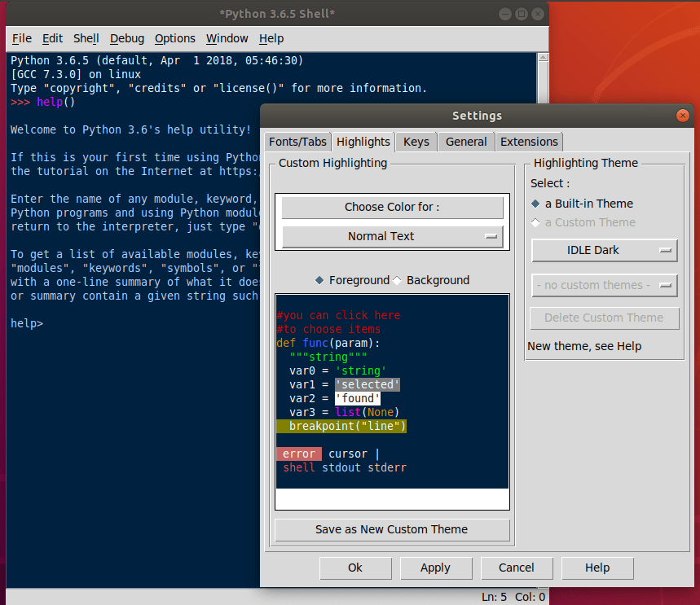
Task: Click the Apply button
Action: click(x=435, y=568)
